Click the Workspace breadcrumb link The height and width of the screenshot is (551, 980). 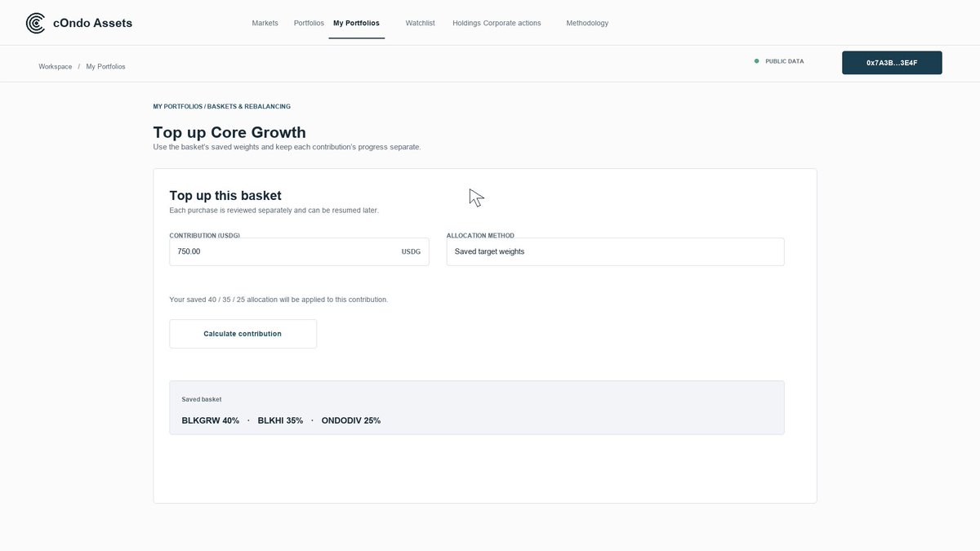coord(55,66)
